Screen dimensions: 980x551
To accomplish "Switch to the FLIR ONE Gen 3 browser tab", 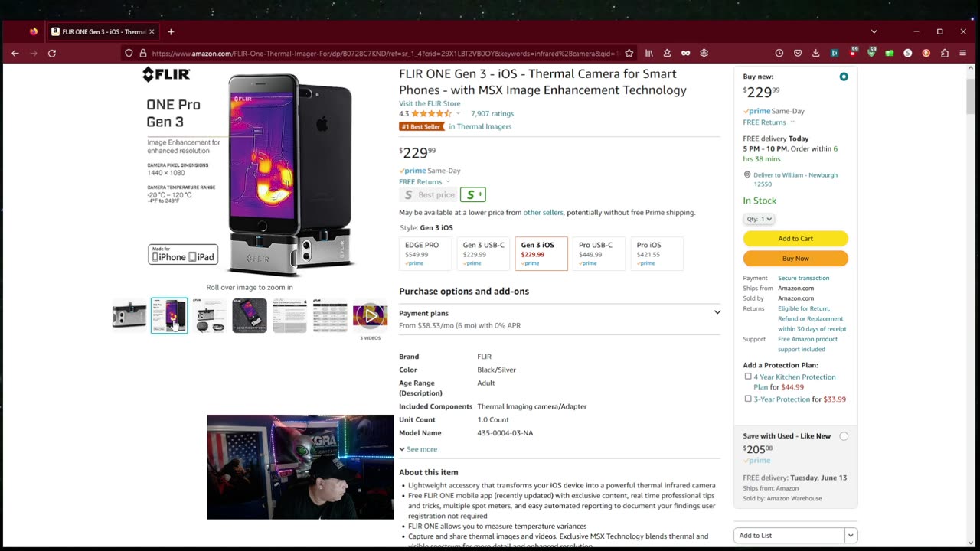I will coord(102,31).
